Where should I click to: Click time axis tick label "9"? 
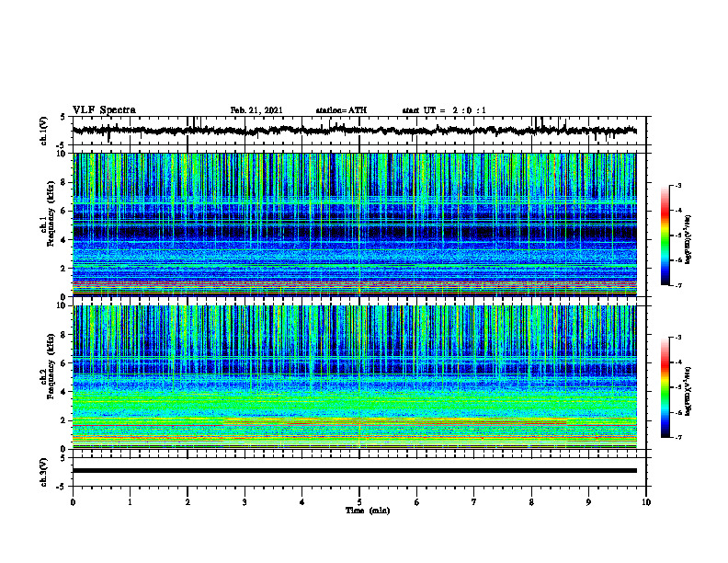click(x=588, y=502)
